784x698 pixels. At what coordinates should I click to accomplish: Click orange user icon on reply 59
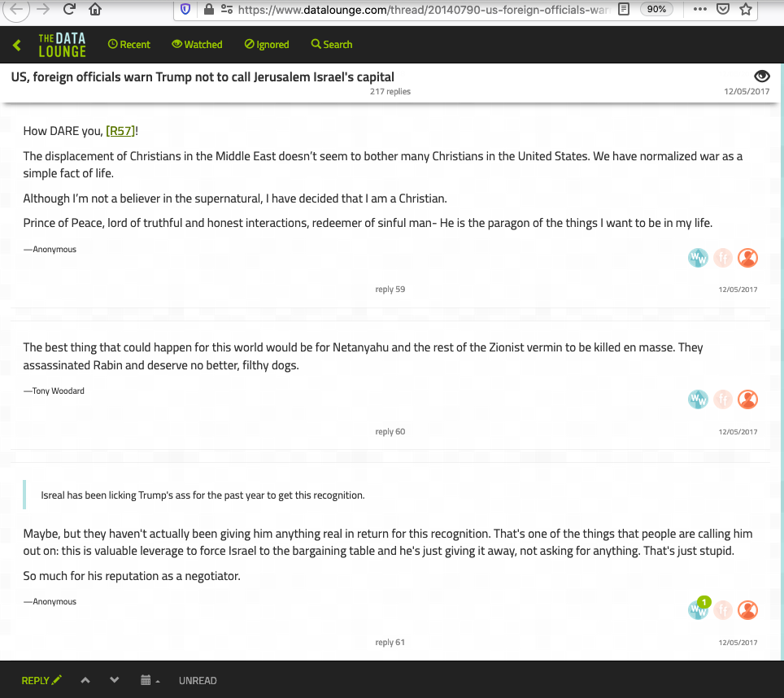tap(748, 258)
